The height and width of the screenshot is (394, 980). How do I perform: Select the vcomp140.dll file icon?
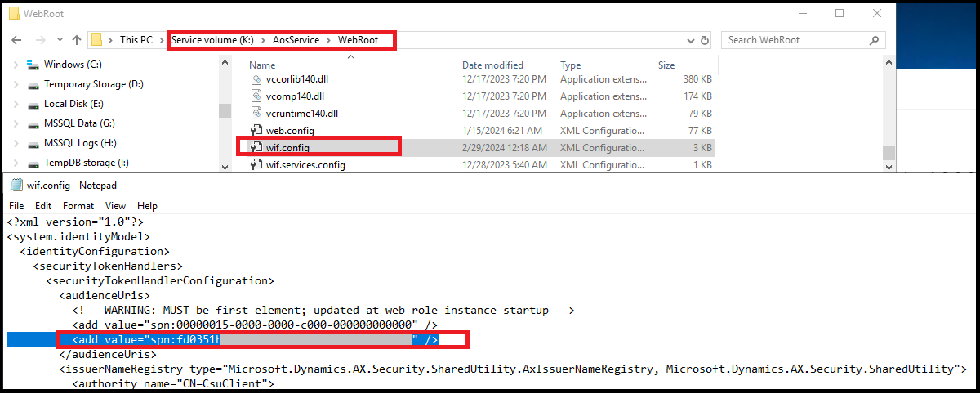pos(256,96)
